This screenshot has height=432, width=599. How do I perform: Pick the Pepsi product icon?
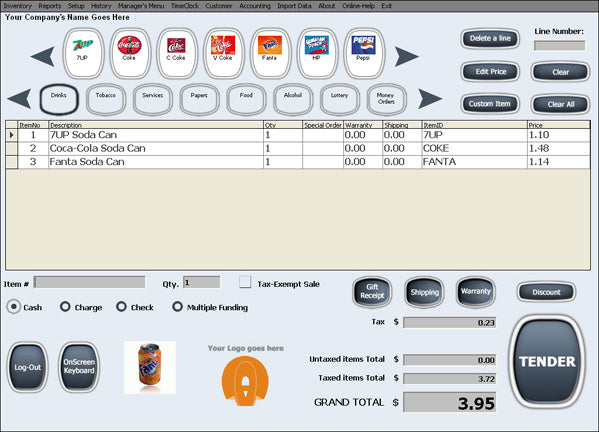(364, 53)
